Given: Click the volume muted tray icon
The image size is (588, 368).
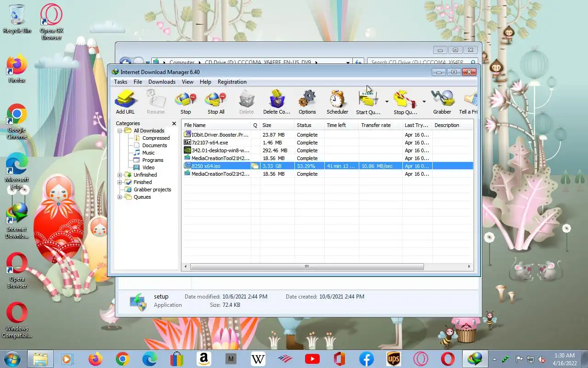Looking at the screenshot, I should [x=542, y=359].
